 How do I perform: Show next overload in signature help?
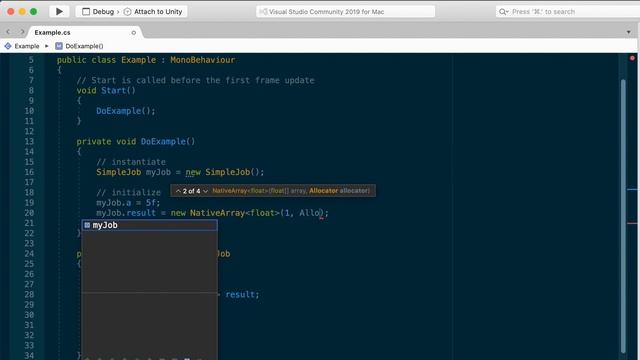click(205, 191)
